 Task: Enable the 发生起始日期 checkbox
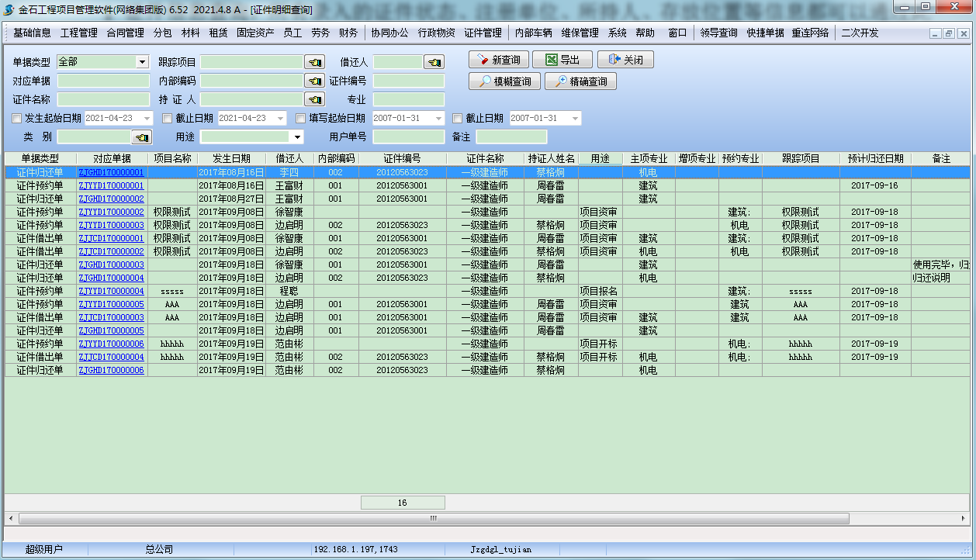tap(17, 119)
